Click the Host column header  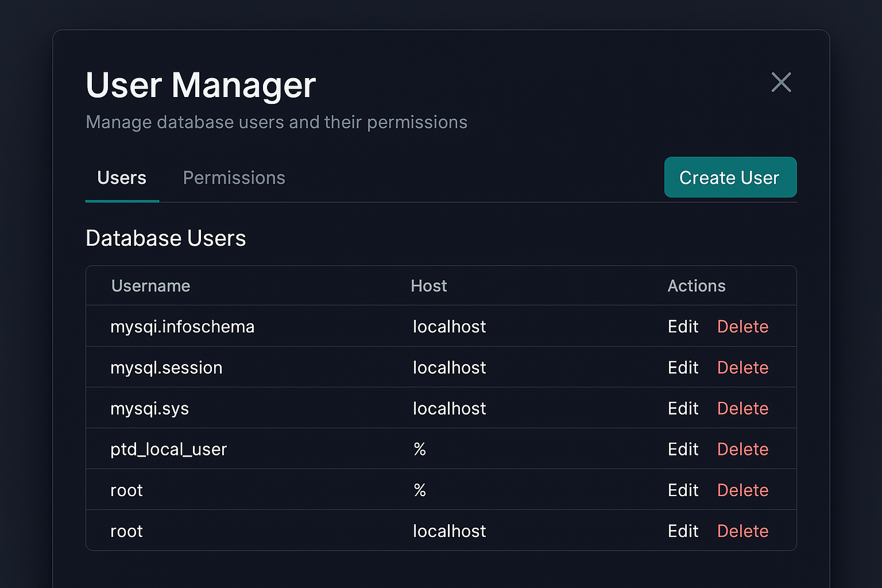click(x=429, y=285)
